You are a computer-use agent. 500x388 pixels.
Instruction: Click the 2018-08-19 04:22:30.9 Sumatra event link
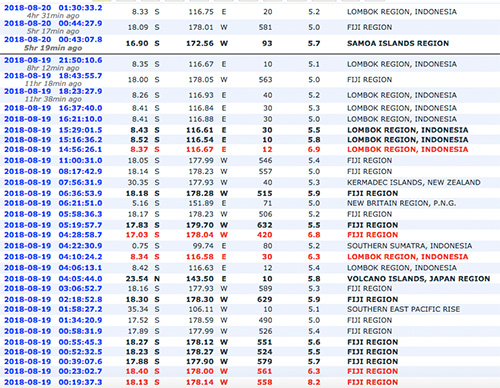coord(53,246)
